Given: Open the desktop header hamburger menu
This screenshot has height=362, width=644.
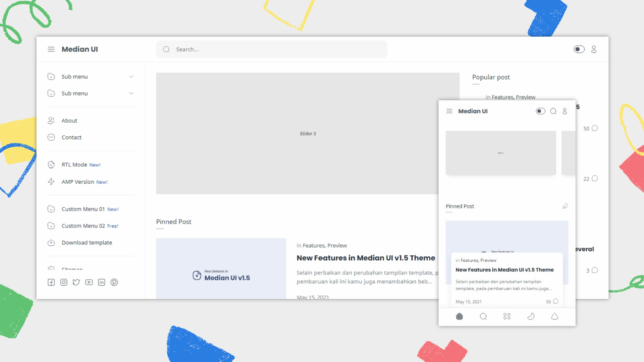Looking at the screenshot, I should (51, 49).
